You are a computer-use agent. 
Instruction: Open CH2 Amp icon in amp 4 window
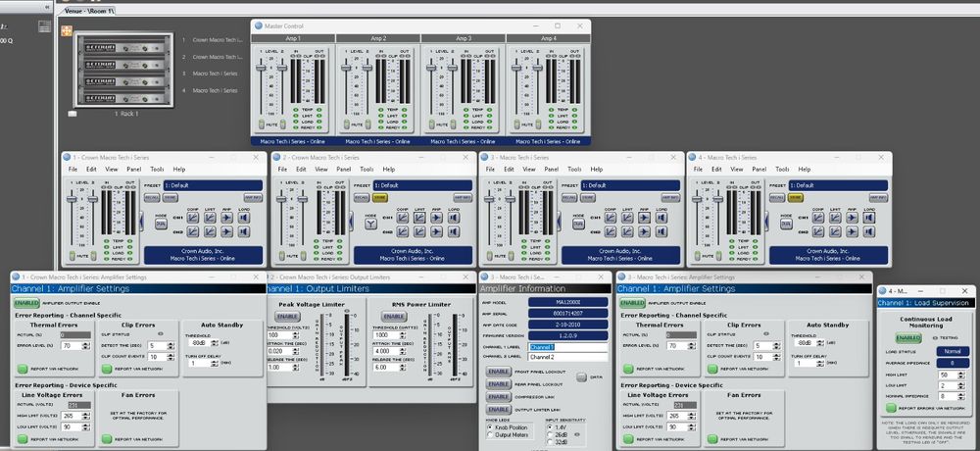852,232
